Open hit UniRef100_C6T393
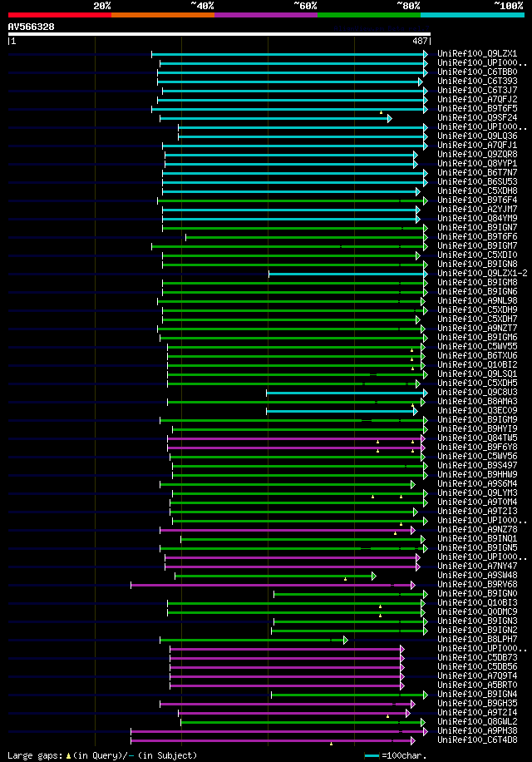The image size is (532, 762). (477, 82)
